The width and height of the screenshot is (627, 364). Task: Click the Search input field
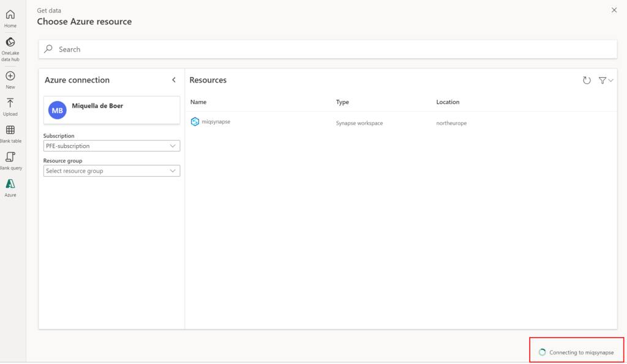[328, 49]
